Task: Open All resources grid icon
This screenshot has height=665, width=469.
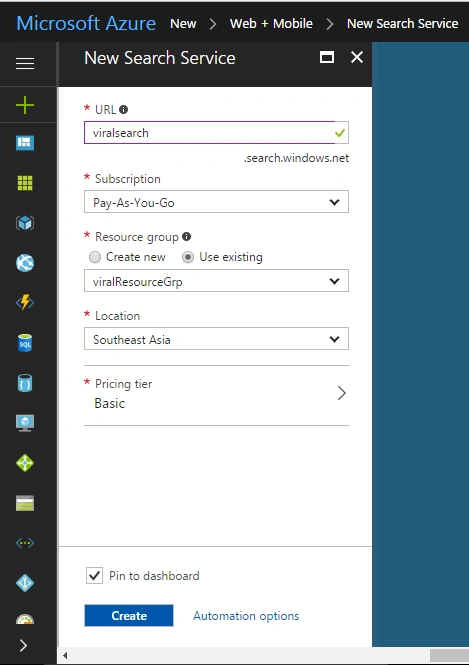Action: (x=25, y=183)
